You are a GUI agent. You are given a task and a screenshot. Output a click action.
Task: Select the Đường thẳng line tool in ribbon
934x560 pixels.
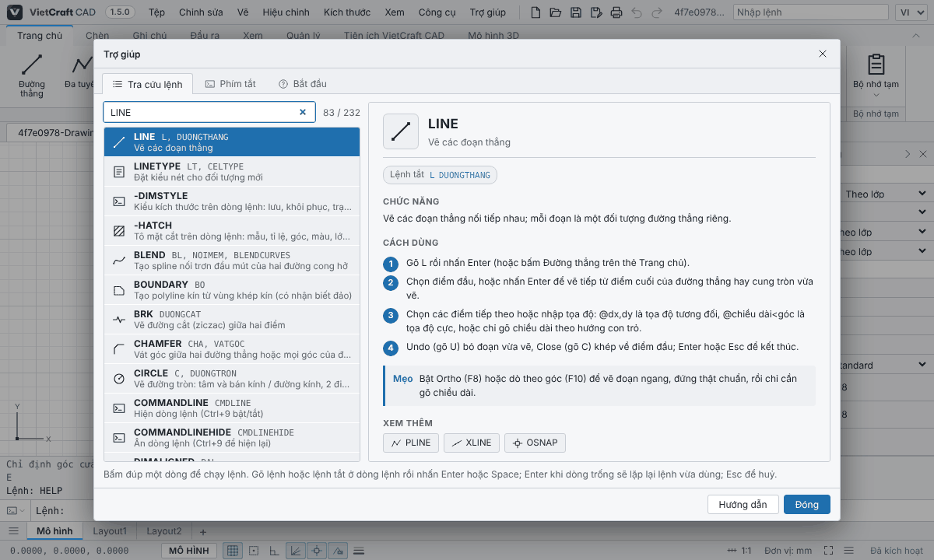tap(32, 75)
